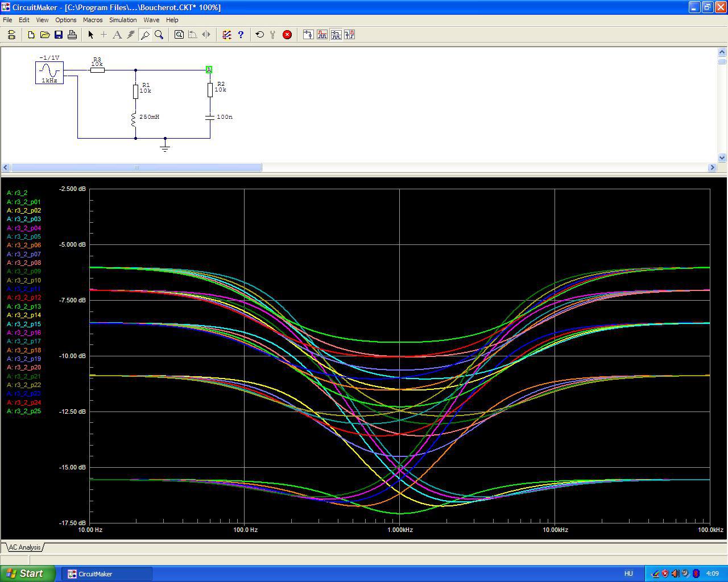Save the circuit using the floppy disk icon
The image size is (728, 582).
(59, 35)
